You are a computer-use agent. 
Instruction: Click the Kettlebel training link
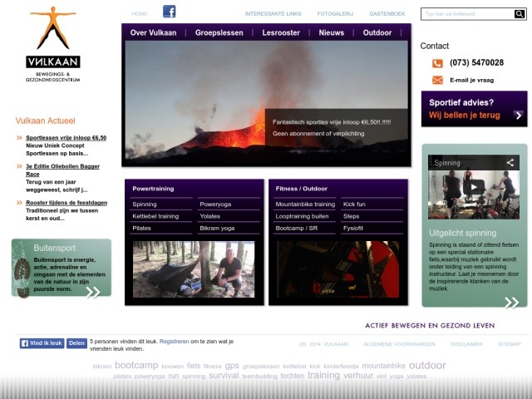pyautogui.click(x=156, y=216)
